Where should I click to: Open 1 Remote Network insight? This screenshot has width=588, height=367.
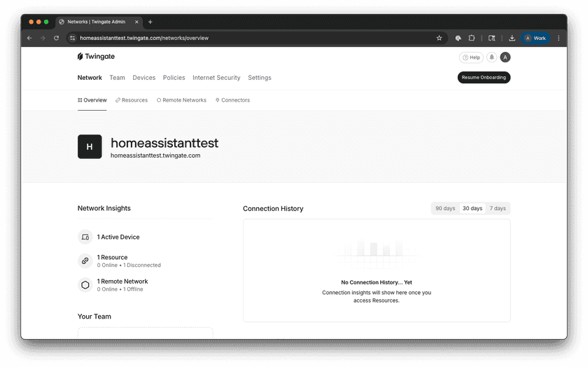point(122,282)
